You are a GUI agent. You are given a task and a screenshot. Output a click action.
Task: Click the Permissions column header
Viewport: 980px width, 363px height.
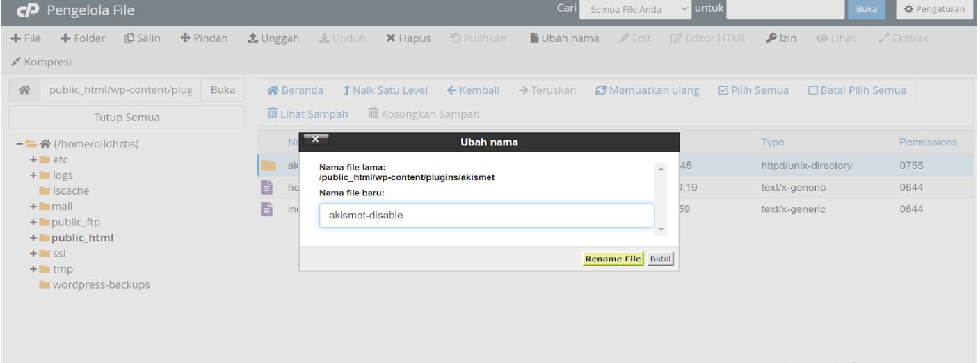(928, 142)
